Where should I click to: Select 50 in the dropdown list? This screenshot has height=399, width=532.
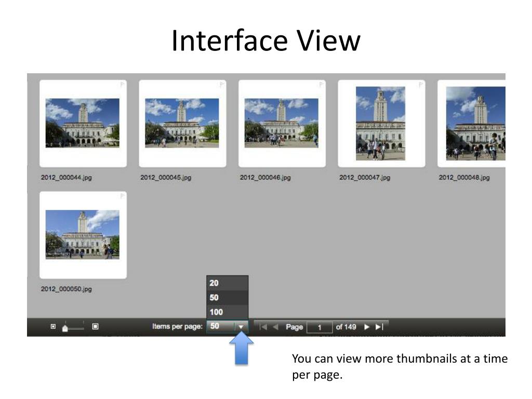pos(228,298)
